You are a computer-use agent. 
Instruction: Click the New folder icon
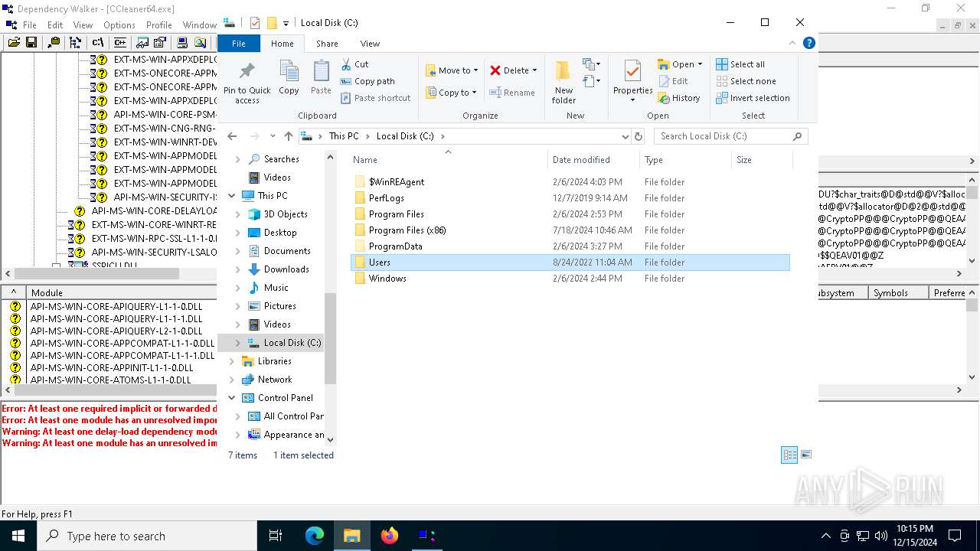563,71
